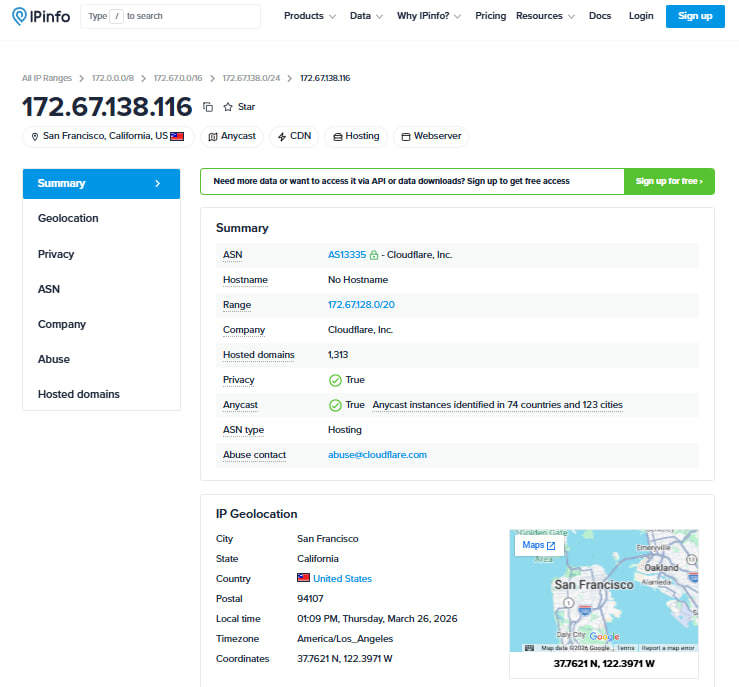Click the Anycast instances countries and cities text
The image size is (739, 687).
click(x=497, y=405)
